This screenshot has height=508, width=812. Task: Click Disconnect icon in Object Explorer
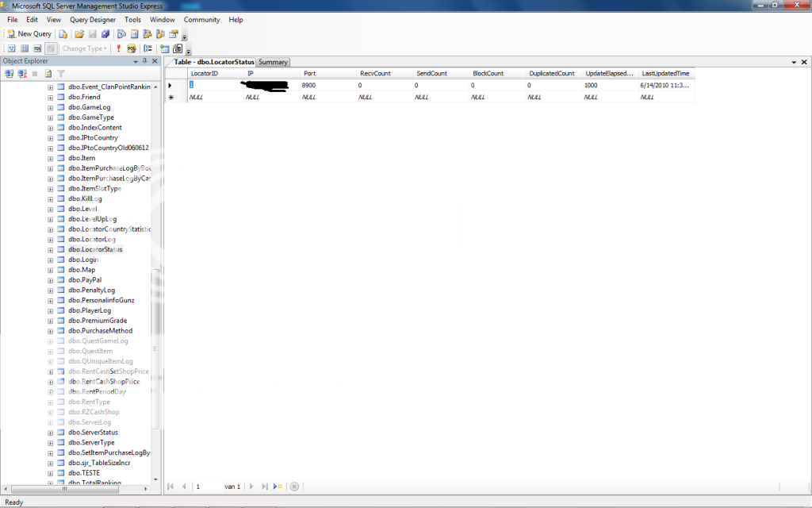tap(22, 74)
